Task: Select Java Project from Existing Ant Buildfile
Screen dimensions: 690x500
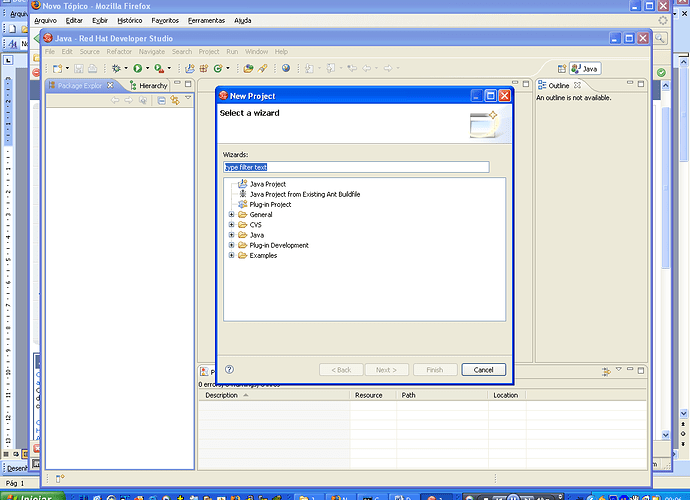Action: click(305, 194)
